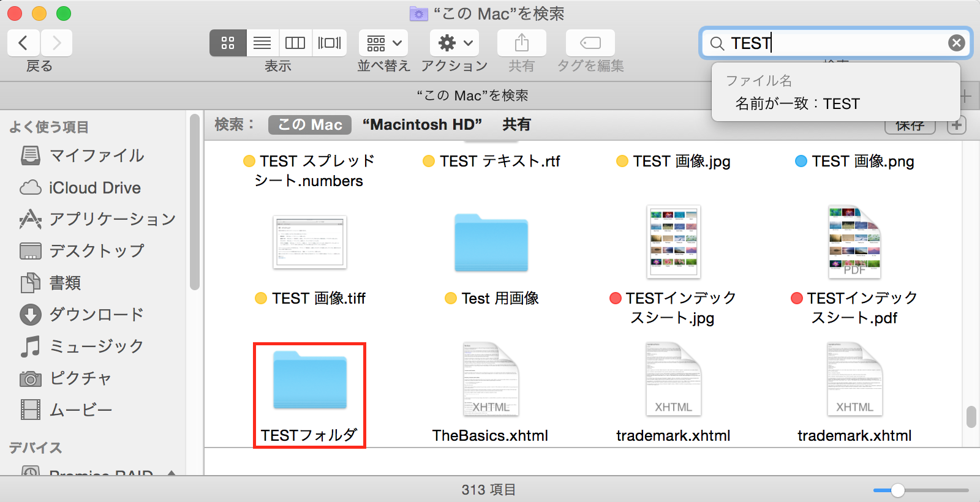Switch to Cover Flow view
Image resolution: width=980 pixels, height=502 pixels.
coord(330,43)
